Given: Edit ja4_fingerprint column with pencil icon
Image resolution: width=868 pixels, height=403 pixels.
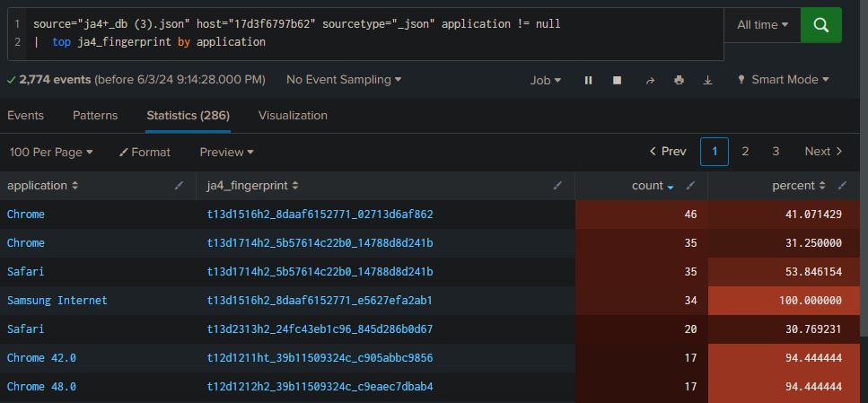Looking at the screenshot, I should [x=558, y=186].
